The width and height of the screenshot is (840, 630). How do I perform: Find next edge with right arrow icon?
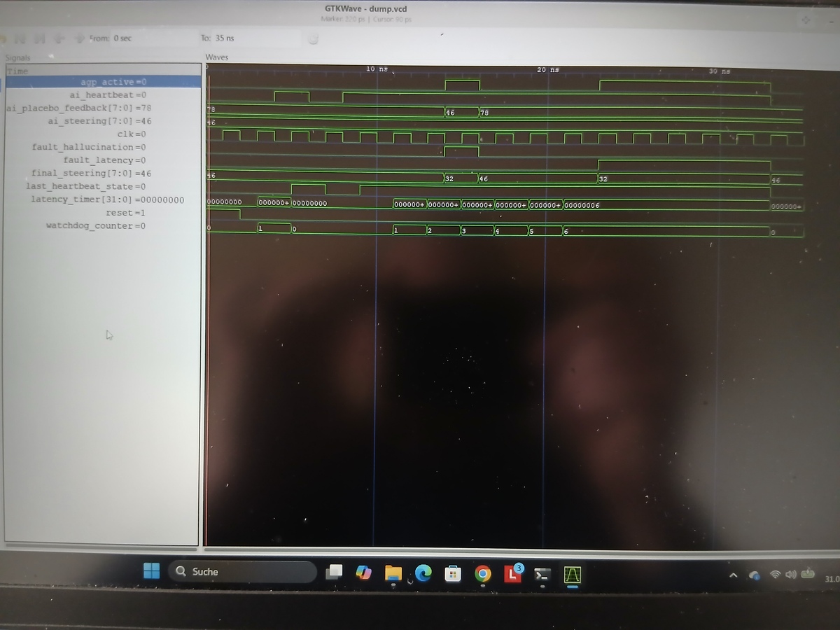(80, 38)
